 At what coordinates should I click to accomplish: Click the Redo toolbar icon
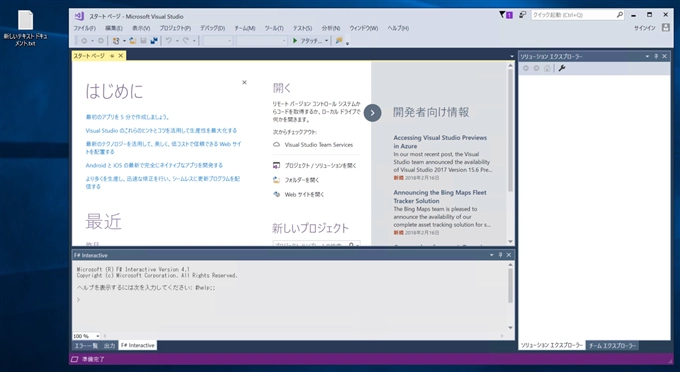click(x=186, y=41)
